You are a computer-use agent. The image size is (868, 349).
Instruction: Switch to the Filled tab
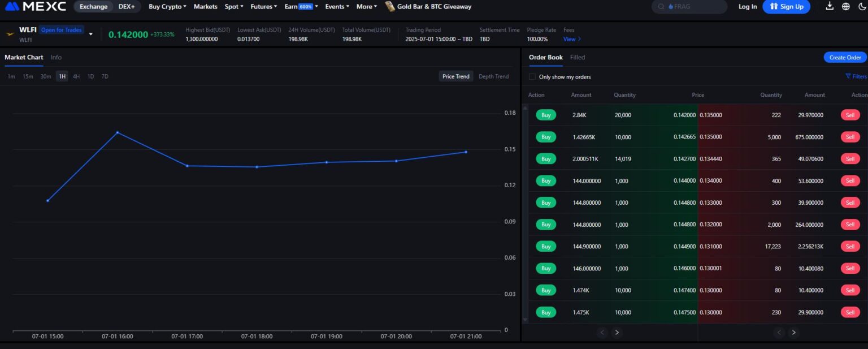coord(577,57)
